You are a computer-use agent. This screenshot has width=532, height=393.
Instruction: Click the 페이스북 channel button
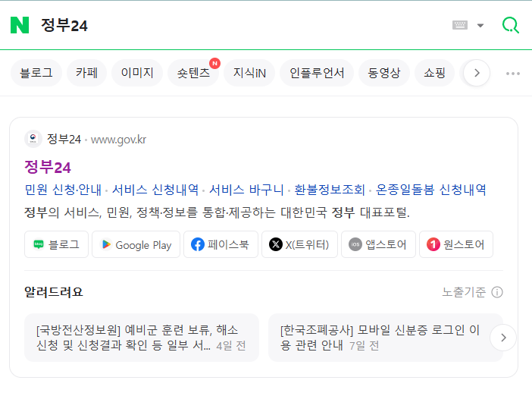pyautogui.click(x=221, y=244)
